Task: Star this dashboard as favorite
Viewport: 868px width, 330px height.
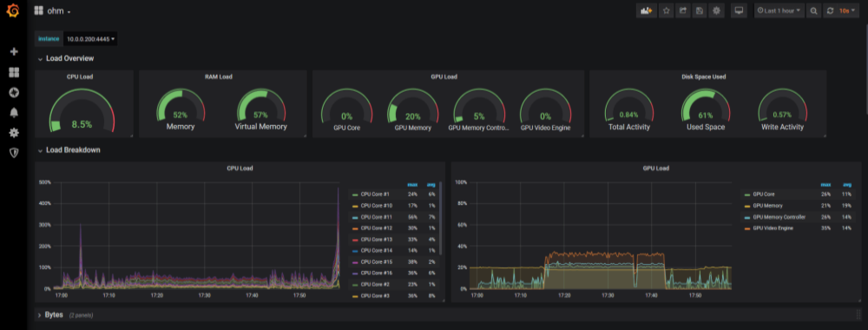Action: tap(667, 10)
